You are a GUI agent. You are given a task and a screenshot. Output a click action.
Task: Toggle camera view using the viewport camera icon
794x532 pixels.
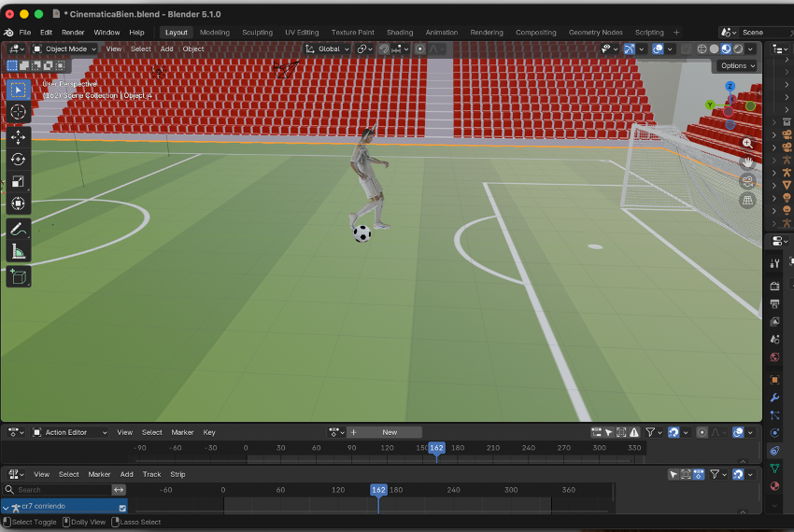pos(747,181)
